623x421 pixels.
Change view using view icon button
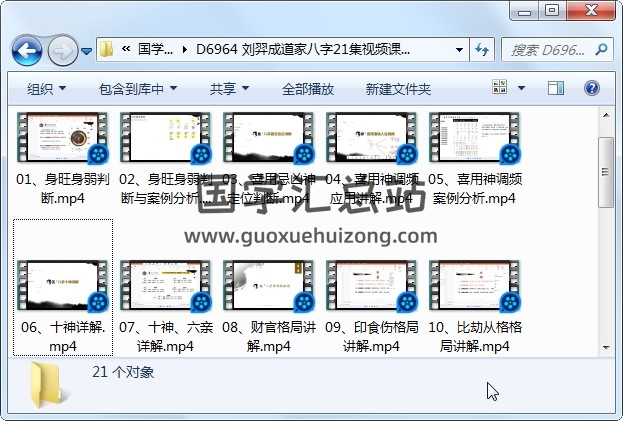[x=499, y=87]
